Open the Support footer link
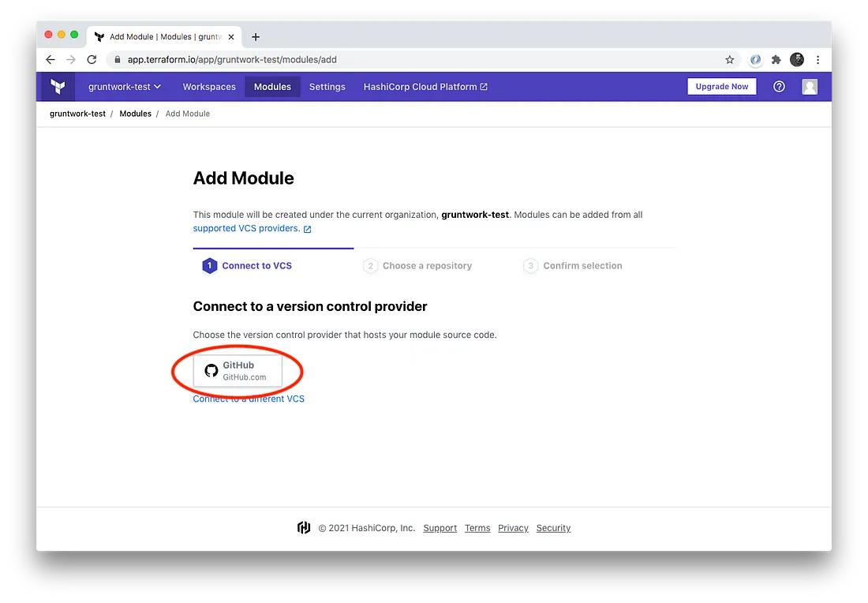Image resolution: width=868 pixels, height=603 pixels. pyautogui.click(x=440, y=528)
